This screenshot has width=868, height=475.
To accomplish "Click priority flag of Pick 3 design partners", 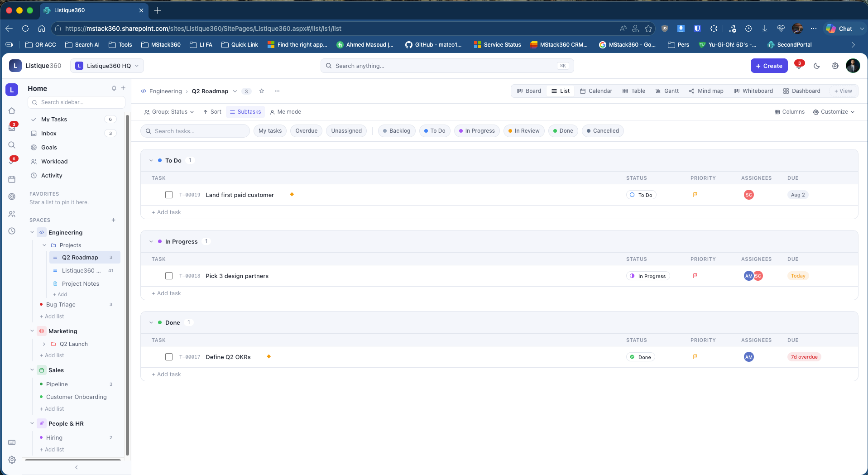I will [x=695, y=276].
